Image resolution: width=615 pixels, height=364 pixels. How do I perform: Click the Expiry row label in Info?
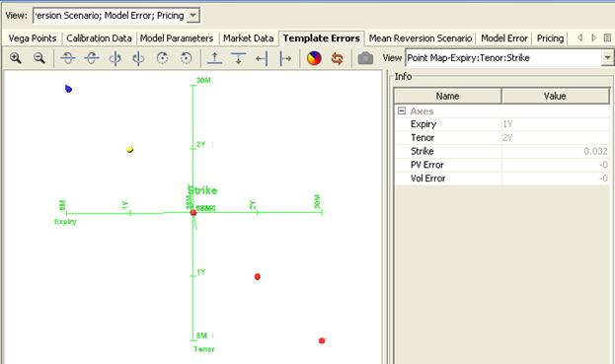click(423, 124)
